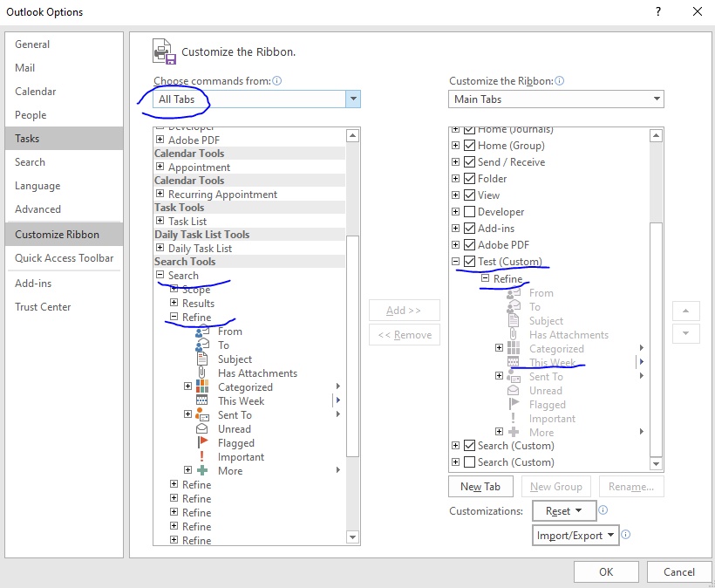Enable the unchecked Search (Custom) checkbox
The height and width of the screenshot is (588, 715).
click(469, 462)
